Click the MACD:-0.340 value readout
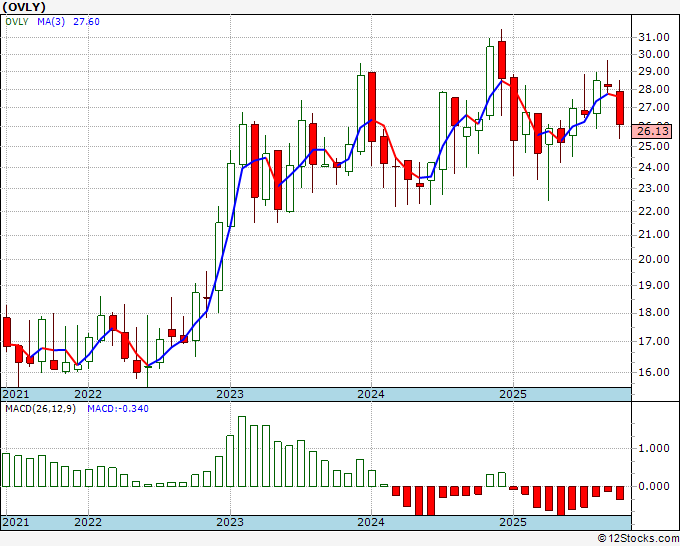This screenshot has height=546, width=680. [x=118, y=409]
